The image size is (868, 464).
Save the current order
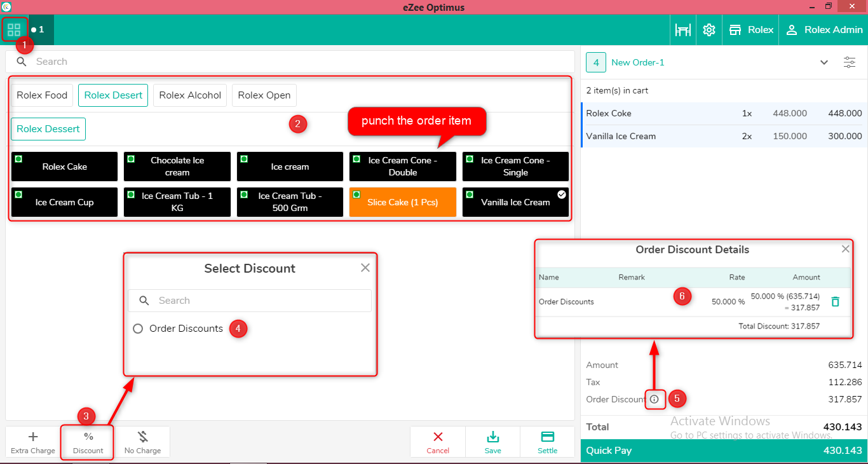(492, 442)
